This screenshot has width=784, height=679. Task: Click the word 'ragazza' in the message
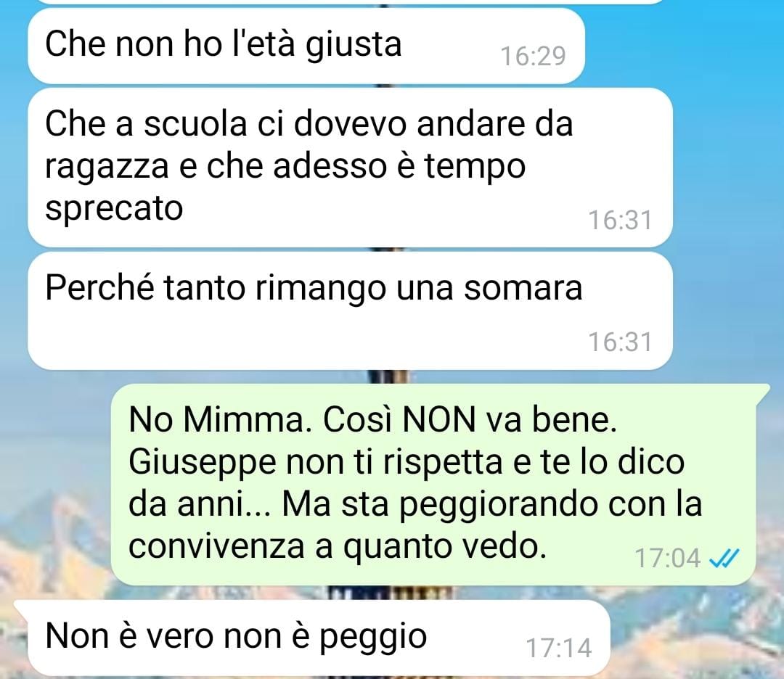pos(107,168)
